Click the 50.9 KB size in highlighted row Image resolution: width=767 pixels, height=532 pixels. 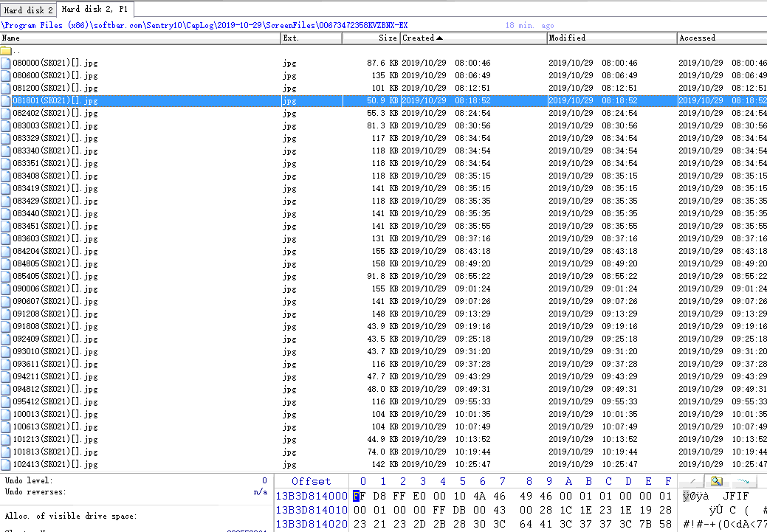coord(382,101)
